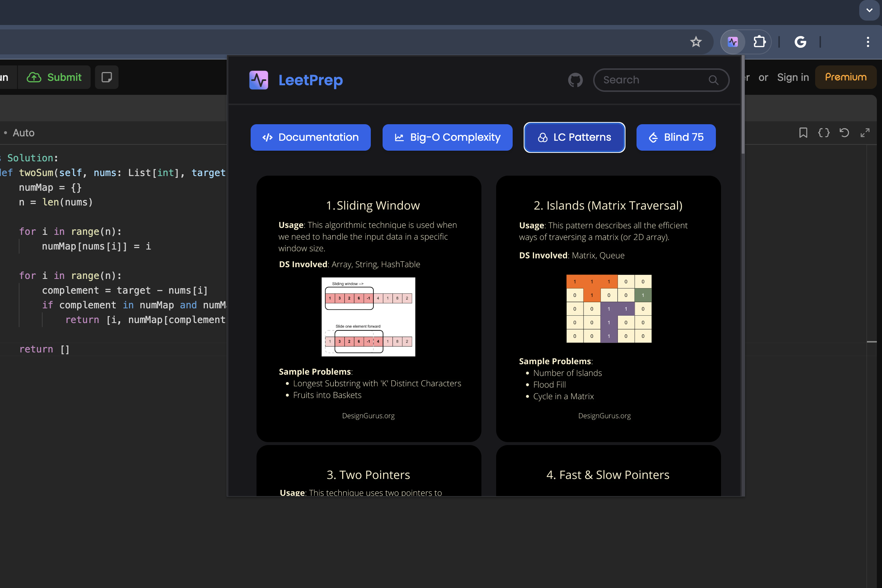Click 'complement = target - nums[i]' line
The image size is (882, 588).
[125, 290]
